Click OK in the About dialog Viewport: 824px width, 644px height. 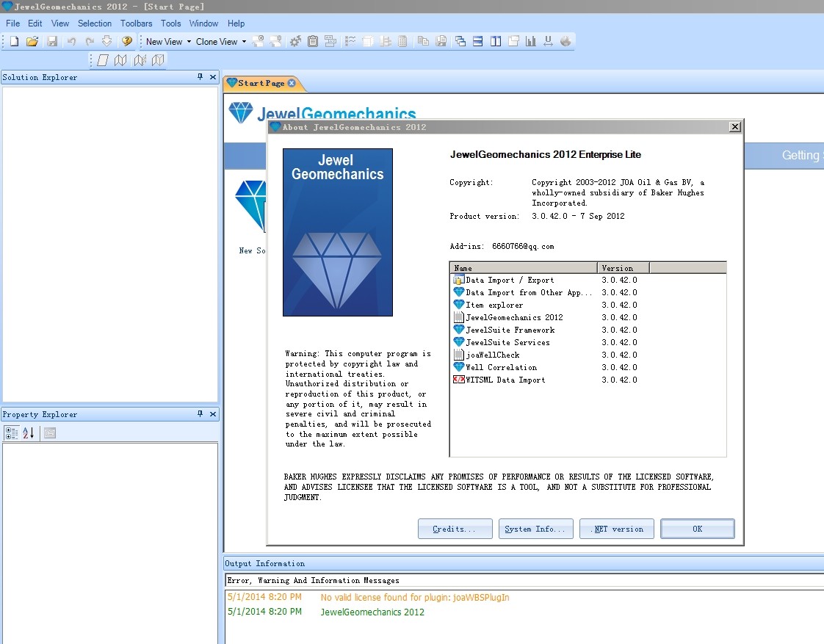(x=698, y=529)
